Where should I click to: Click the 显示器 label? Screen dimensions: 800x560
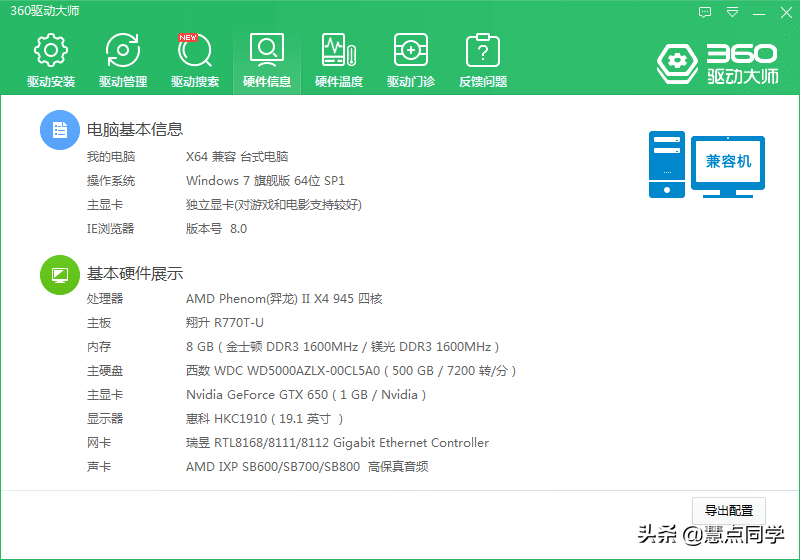click(105, 419)
